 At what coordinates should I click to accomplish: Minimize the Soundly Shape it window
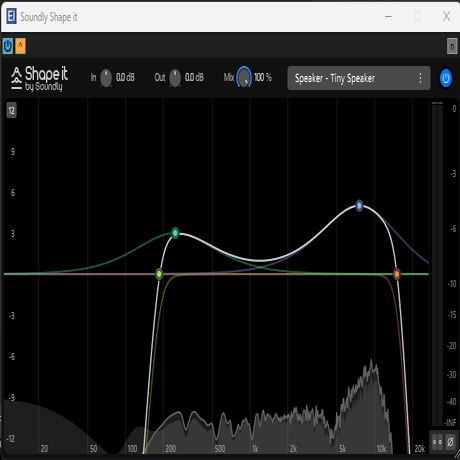click(388, 16)
